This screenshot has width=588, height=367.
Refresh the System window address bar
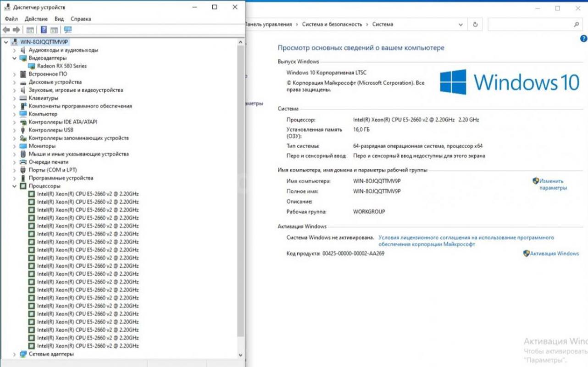click(475, 24)
